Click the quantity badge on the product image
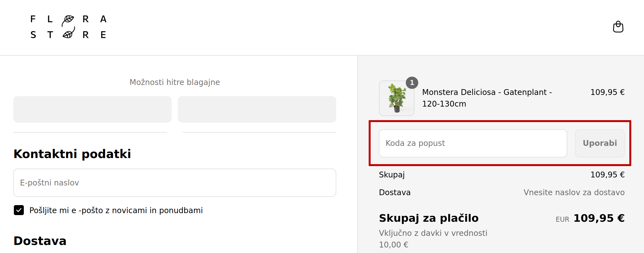 tap(412, 83)
